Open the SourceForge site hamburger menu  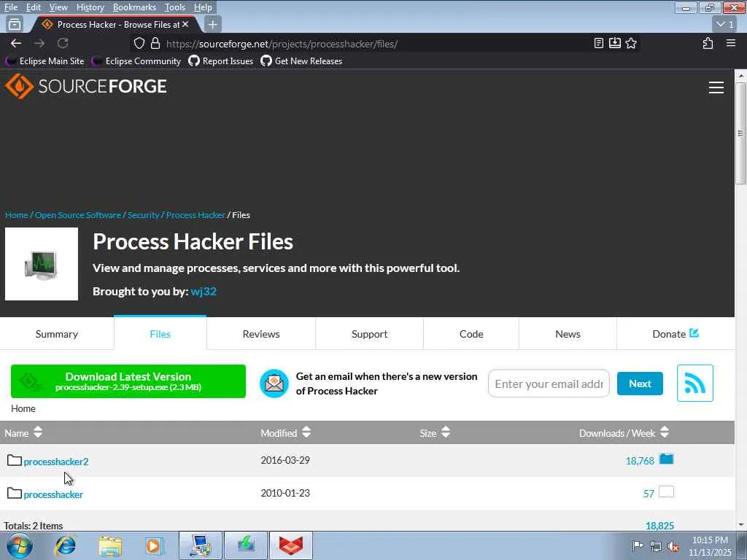click(716, 87)
